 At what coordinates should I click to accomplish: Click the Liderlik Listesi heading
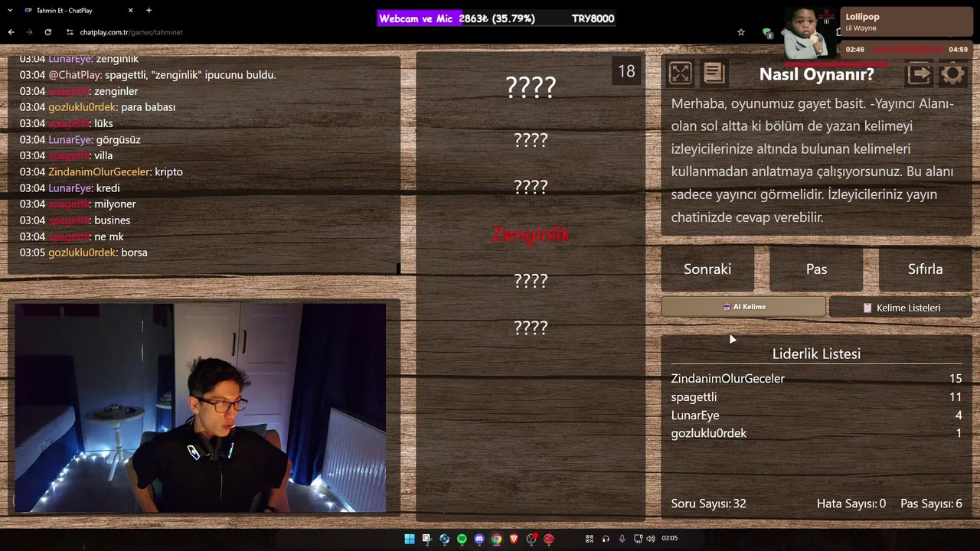(x=816, y=354)
